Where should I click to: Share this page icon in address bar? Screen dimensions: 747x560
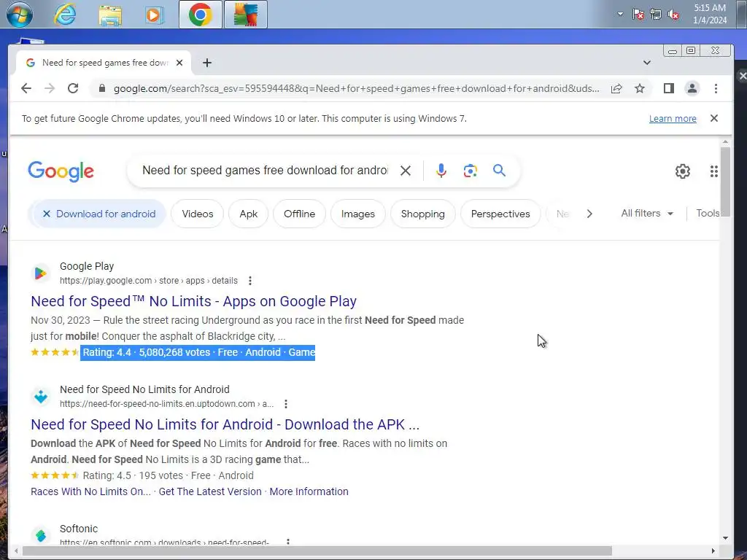tap(616, 88)
